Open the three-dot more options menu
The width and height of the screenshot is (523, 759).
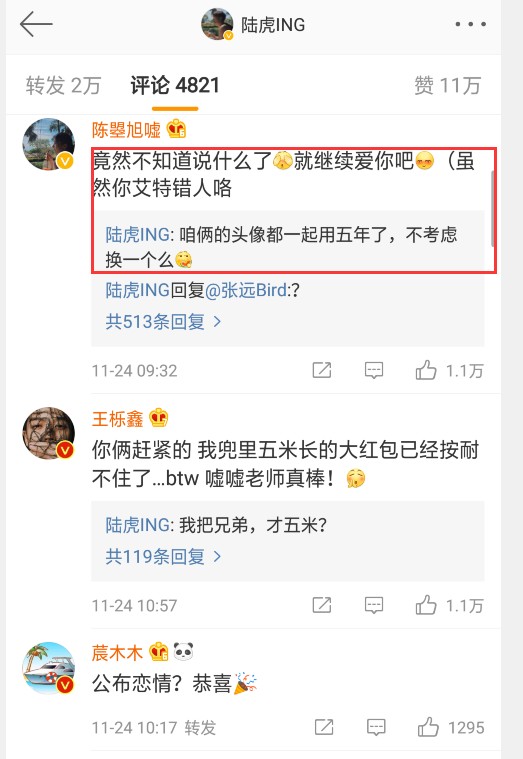click(x=470, y=24)
